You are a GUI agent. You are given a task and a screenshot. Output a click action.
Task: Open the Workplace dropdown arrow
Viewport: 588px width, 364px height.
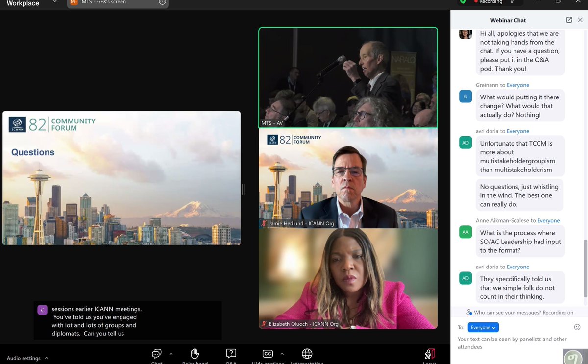point(55,2)
